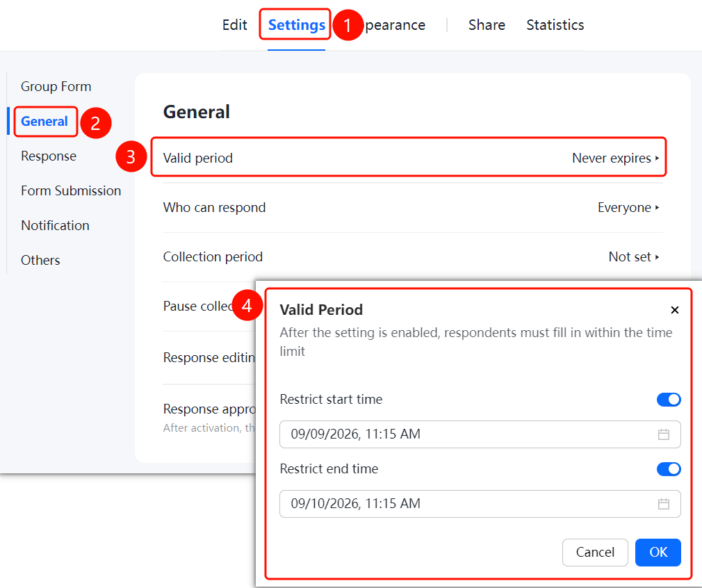This screenshot has height=588, width=702.
Task: Expand Who can respond Everyone option
Action: (628, 207)
